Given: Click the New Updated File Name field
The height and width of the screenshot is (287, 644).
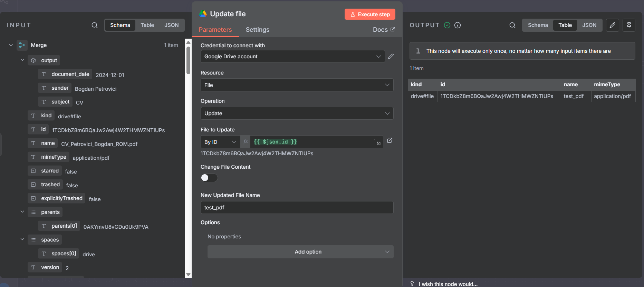Looking at the screenshot, I should (297, 208).
